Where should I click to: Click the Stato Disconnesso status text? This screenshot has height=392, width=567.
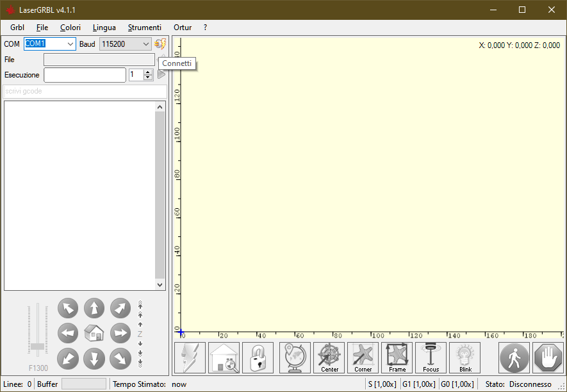pos(518,384)
